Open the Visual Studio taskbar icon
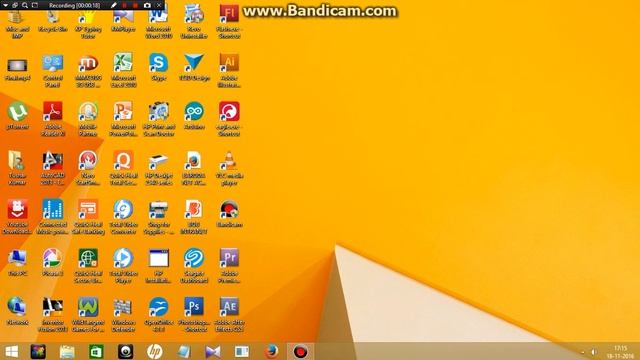This screenshot has width=640, height=360. point(213,351)
